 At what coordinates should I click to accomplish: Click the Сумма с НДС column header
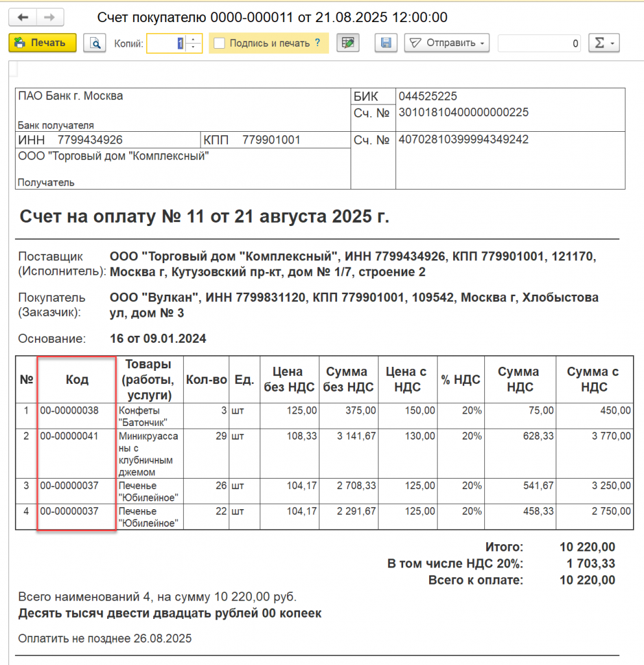(595, 379)
